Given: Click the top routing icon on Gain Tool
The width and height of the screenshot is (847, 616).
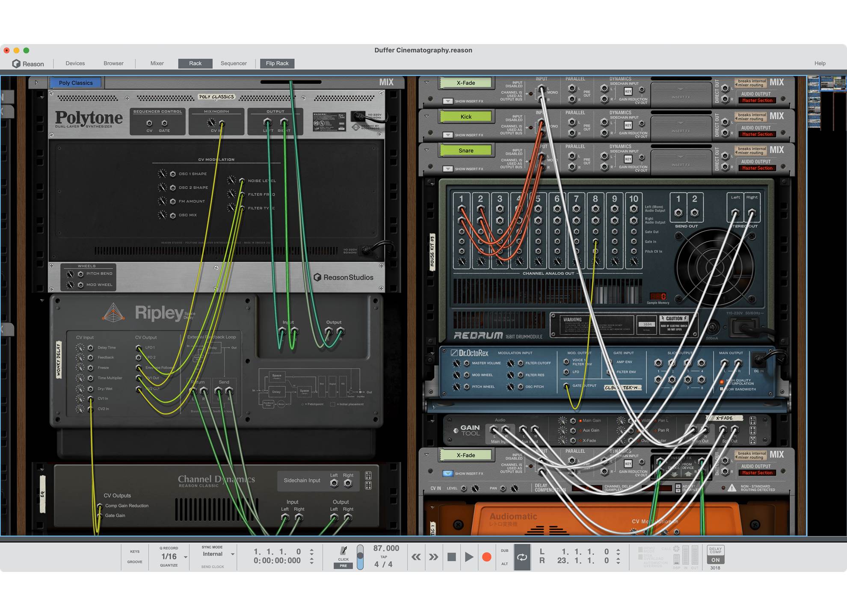Looking at the screenshot, I should (753, 421).
